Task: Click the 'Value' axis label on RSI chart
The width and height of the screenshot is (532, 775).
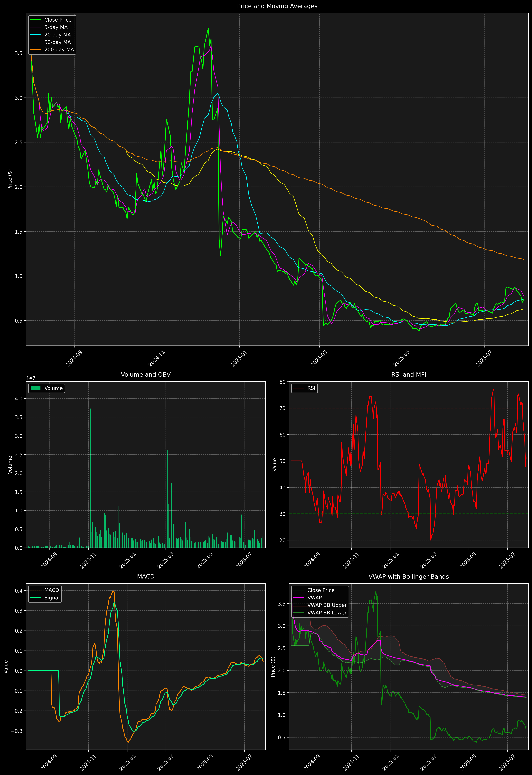Action: (275, 464)
